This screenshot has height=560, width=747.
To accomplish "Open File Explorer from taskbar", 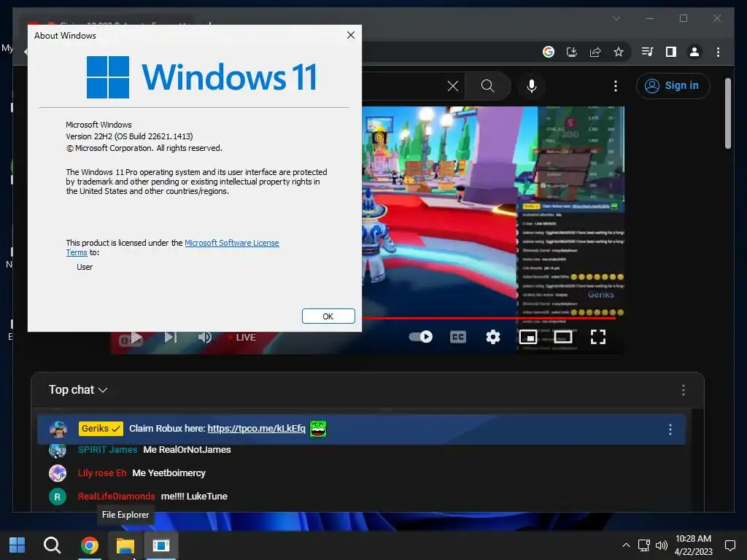I will coord(125,545).
